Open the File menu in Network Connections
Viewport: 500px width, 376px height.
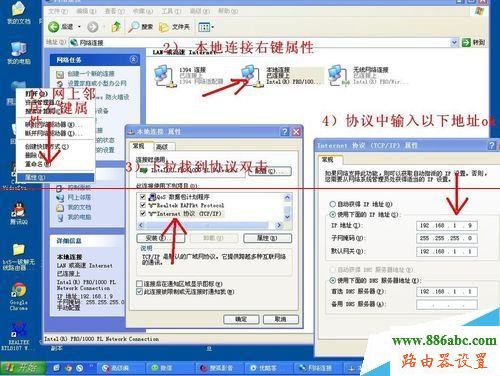click(x=57, y=11)
